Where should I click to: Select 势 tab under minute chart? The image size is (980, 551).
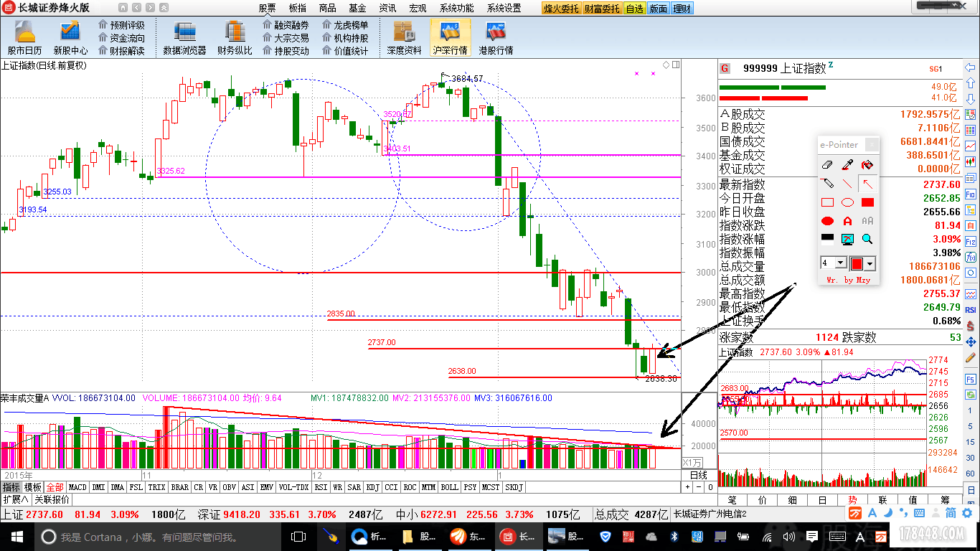coord(853,500)
